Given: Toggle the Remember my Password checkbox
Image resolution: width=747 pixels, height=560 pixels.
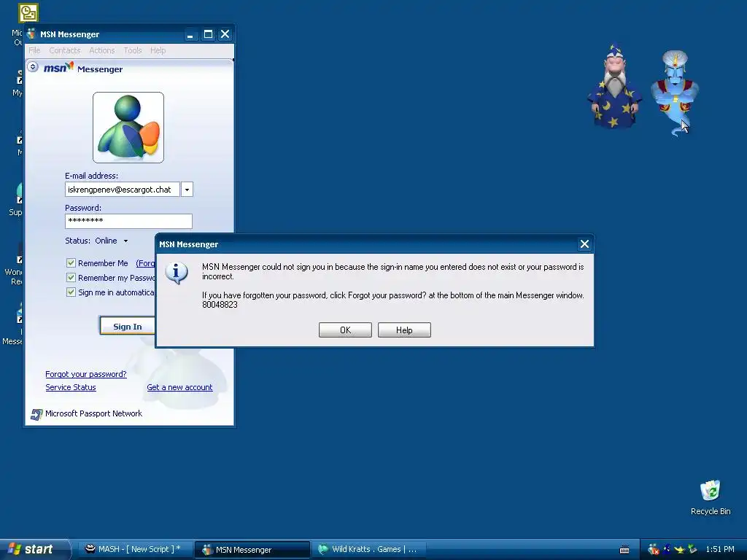Looking at the screenshot, I should [x=71, y=278].
